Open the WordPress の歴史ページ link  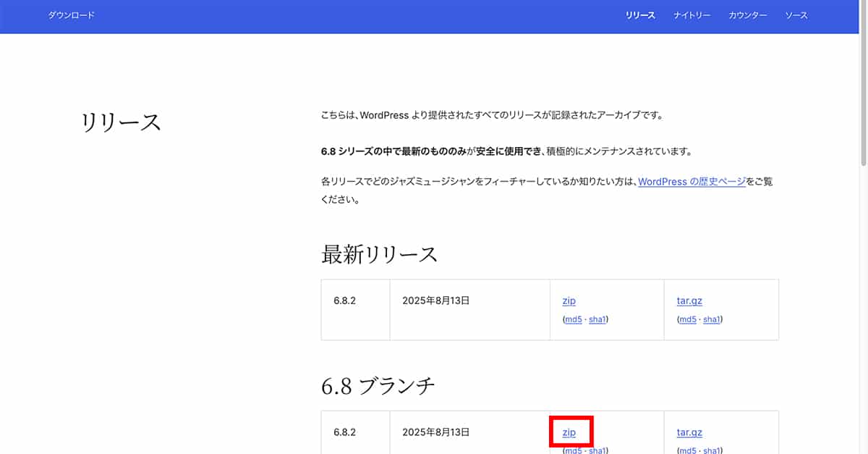(692, 182)
